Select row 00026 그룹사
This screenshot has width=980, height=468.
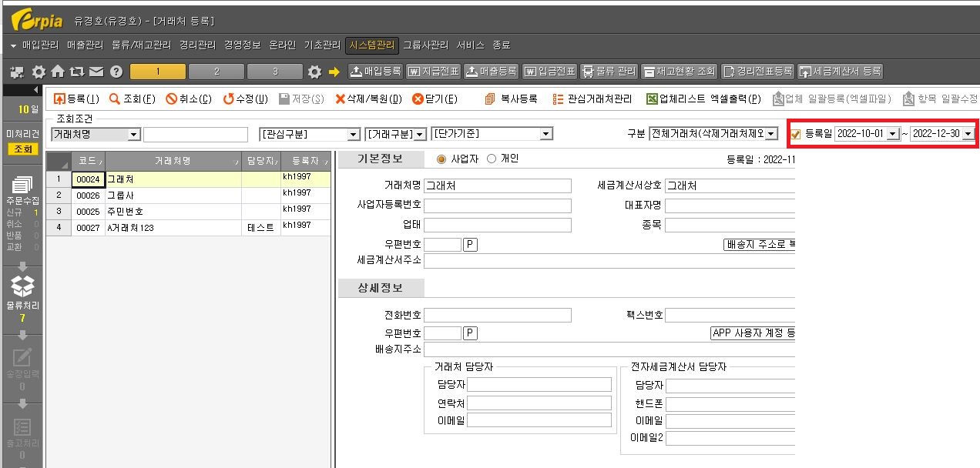189,196
